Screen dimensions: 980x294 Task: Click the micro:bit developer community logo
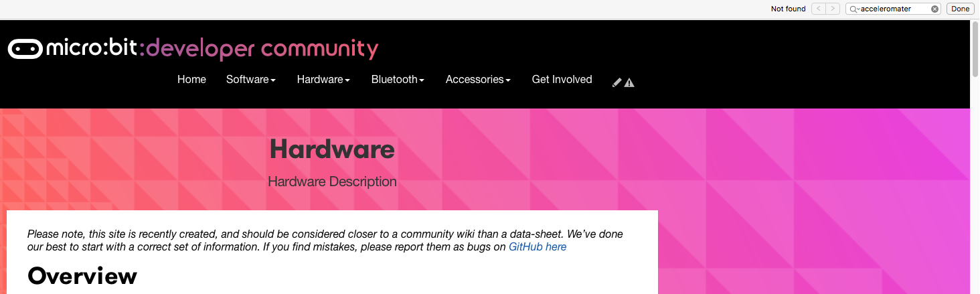coord(193,49)
